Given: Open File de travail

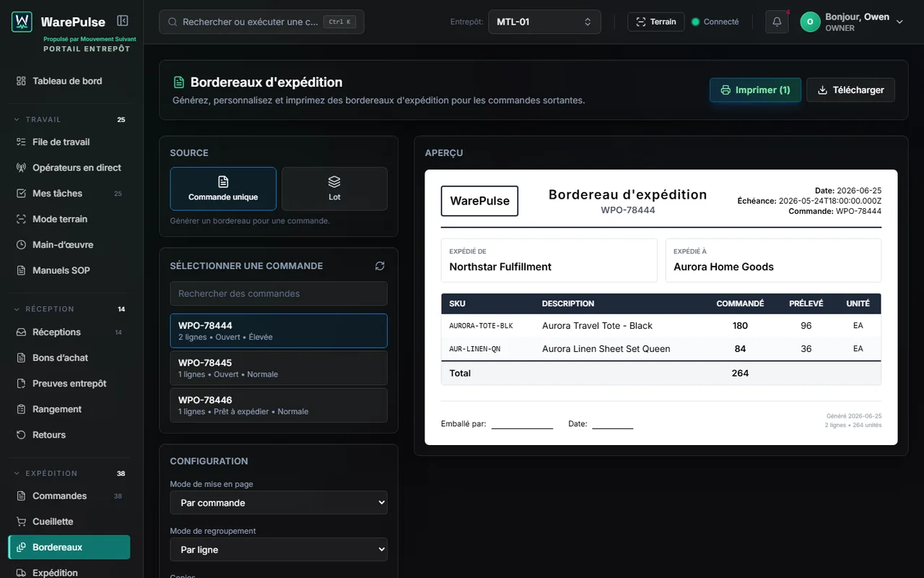Looking at the screenshot, I should (x=69, y=142).
